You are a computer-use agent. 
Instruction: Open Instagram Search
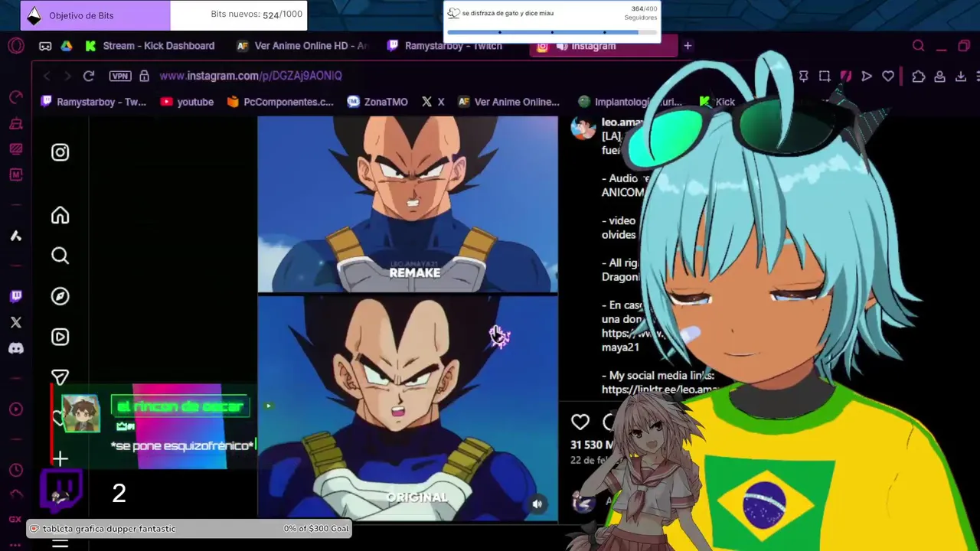coord(60,256)
